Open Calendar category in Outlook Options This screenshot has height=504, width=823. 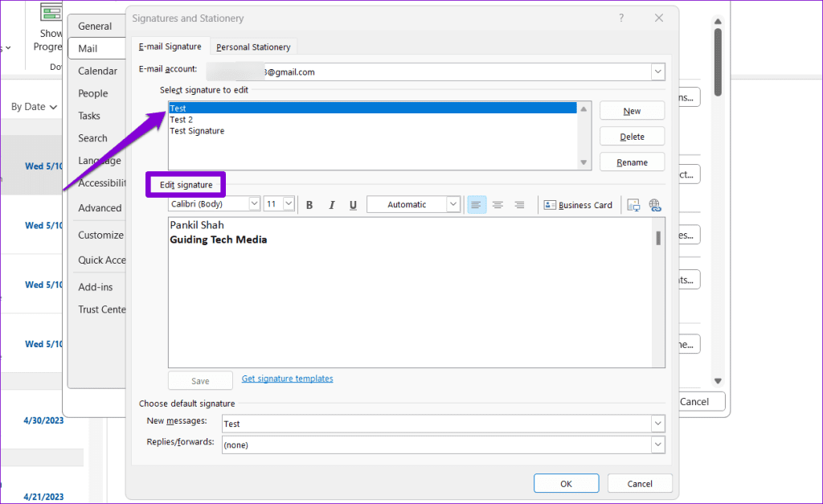97,71
